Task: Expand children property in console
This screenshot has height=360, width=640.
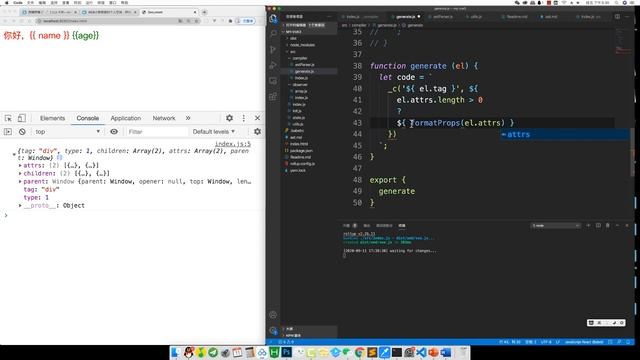Action: (x=20, y=173)
